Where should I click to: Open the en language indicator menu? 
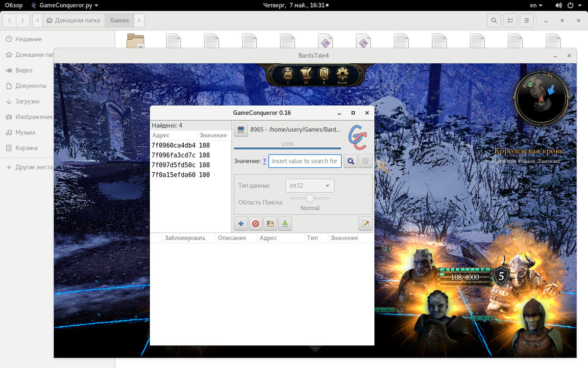pyautogui.click(x=536, y=5)
